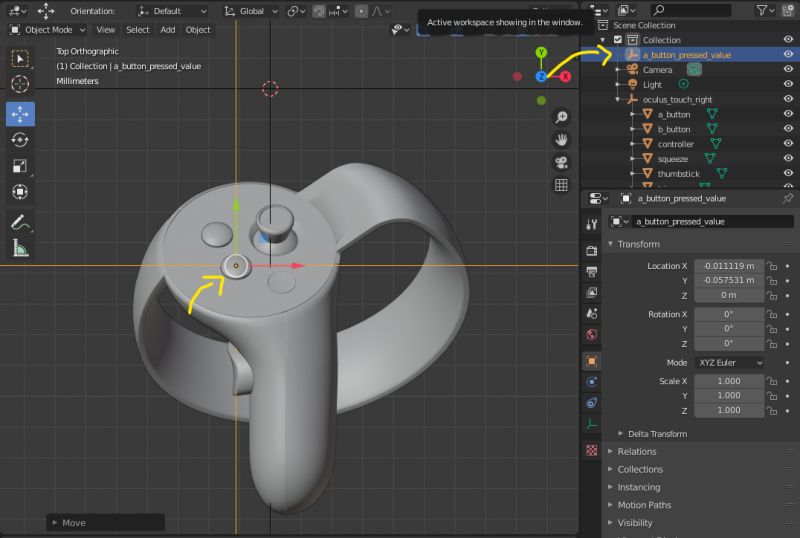The height and width of the screenshot is (538, 800).
Task: Open the Texture properties tab
Action: 592,451
